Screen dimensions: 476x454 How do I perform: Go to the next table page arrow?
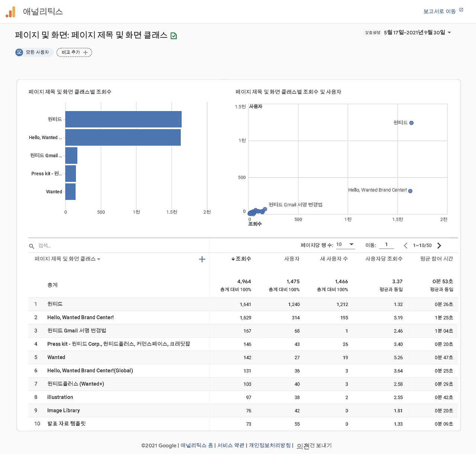(x=439, y=245)
